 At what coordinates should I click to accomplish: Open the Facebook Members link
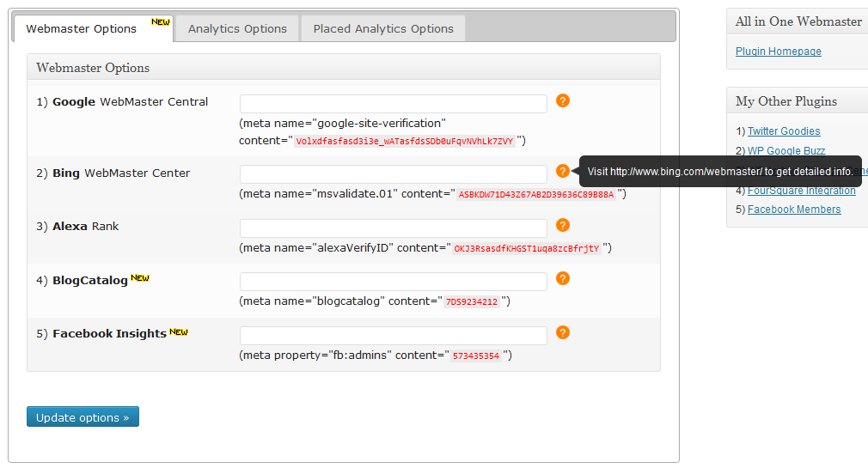[794, 210]
